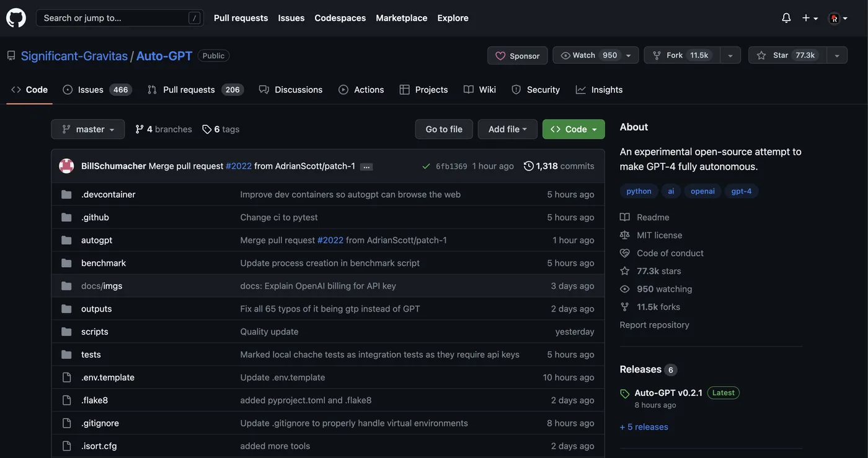Image resolution: width=868 pixels, height=458 pixels.
Task: Open the Auto-GPT v0.2.1 release
Action: [x=668, y=393]
